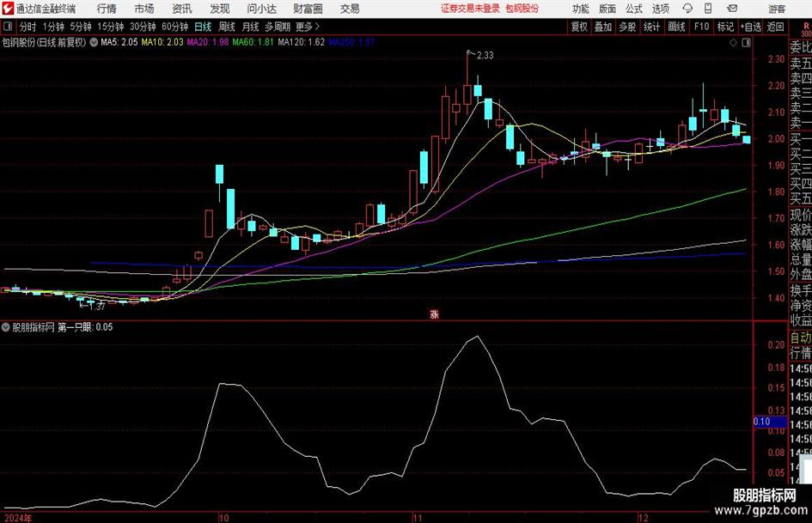The height and width of the screenshot is (523, 812).
Task: Open the F10 company info
Action: coord(702,27)
